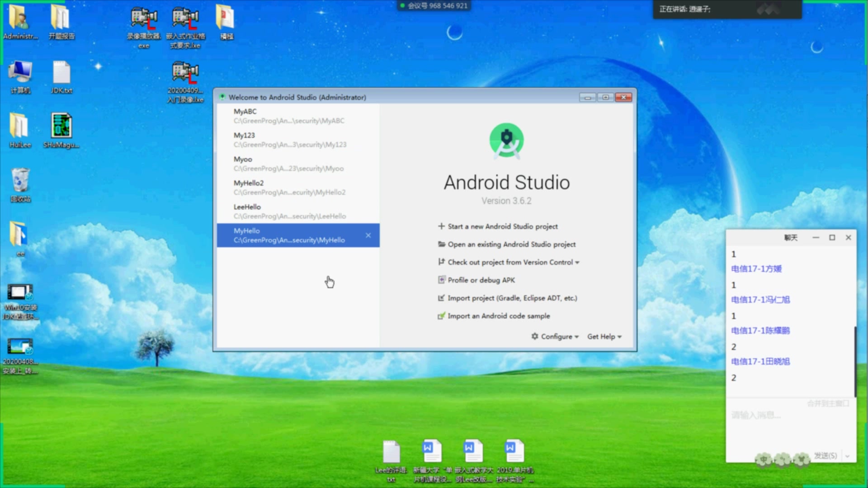The width and height of the screenshot is (868, 488).
Task: Open the 2019单片机 Word document icon
Action: [x=514, y=460]
